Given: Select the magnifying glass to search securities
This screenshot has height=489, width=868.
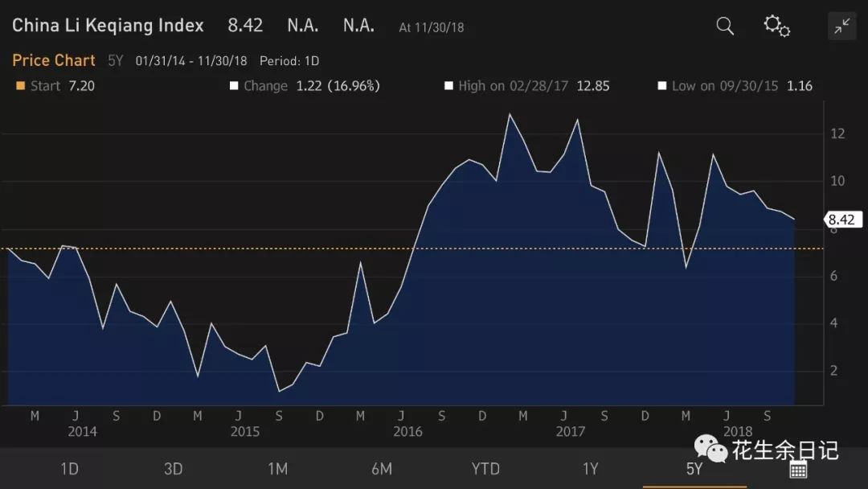Looking at the screenshot, I should coord(723,25).
